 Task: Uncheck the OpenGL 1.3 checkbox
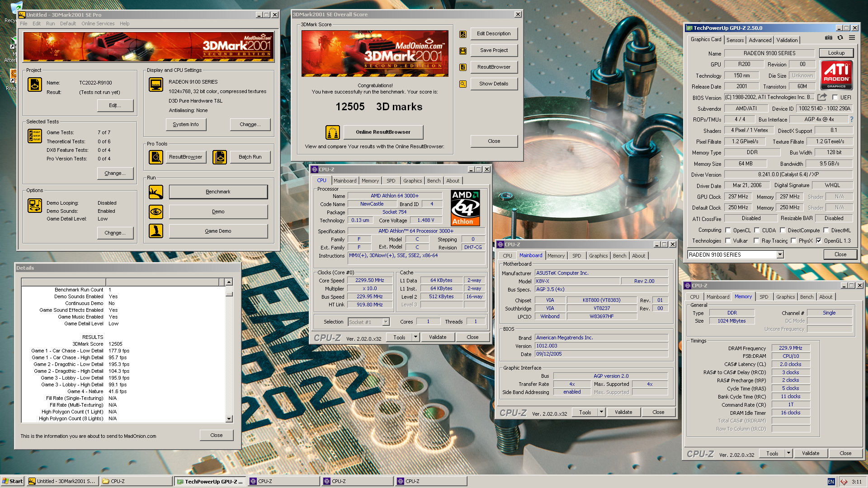[x=819, y=240]
